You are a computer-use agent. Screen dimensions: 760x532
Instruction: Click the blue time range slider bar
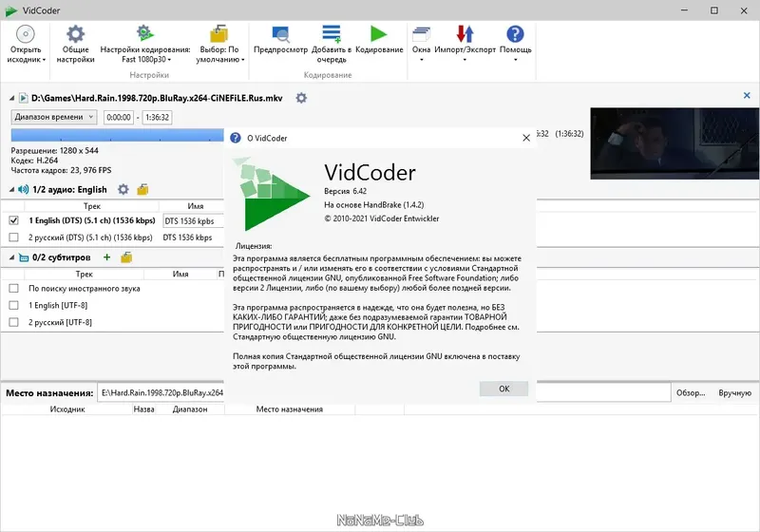point(117,135)
